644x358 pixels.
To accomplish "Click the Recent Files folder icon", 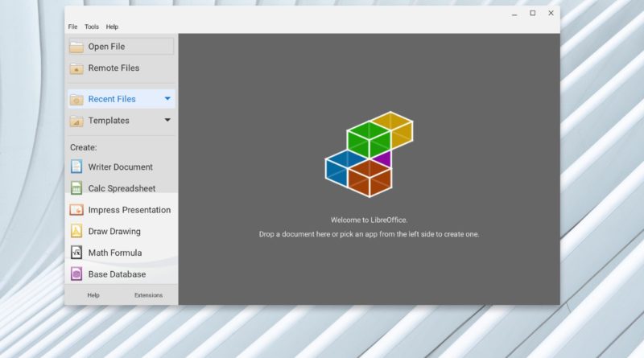I will pos(76,99).
